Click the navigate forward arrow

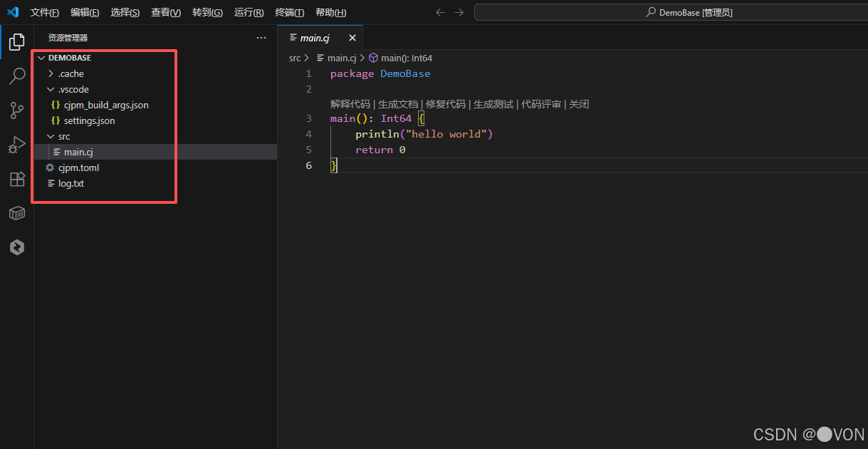[459, 12]
